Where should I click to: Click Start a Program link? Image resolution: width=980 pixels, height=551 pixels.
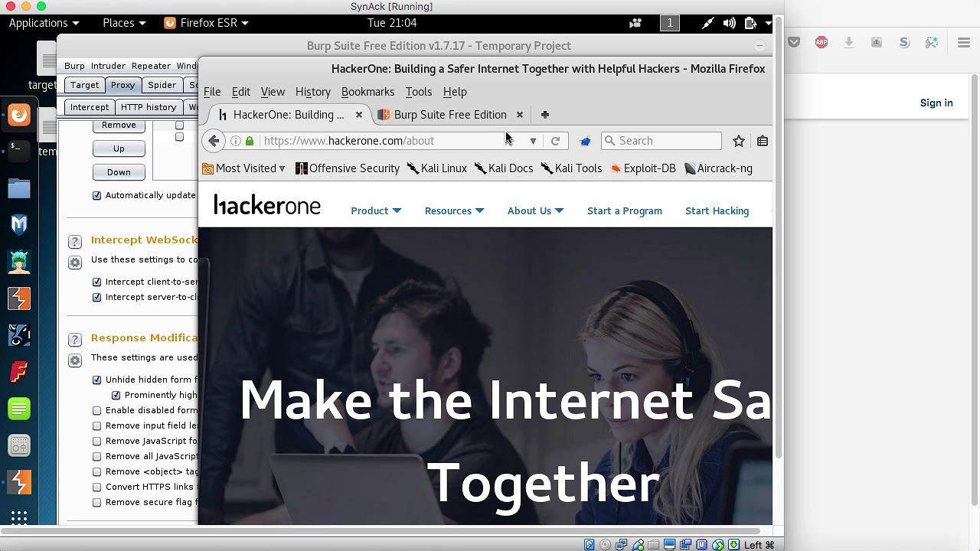[x=625, y=210]
